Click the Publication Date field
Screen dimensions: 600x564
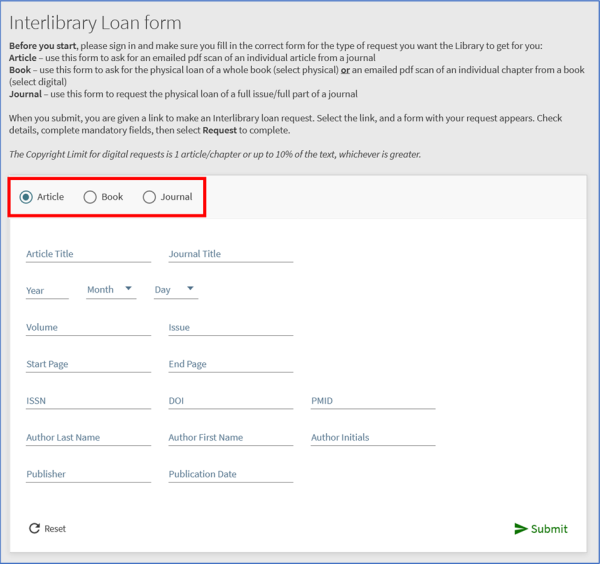pos(230,475)
